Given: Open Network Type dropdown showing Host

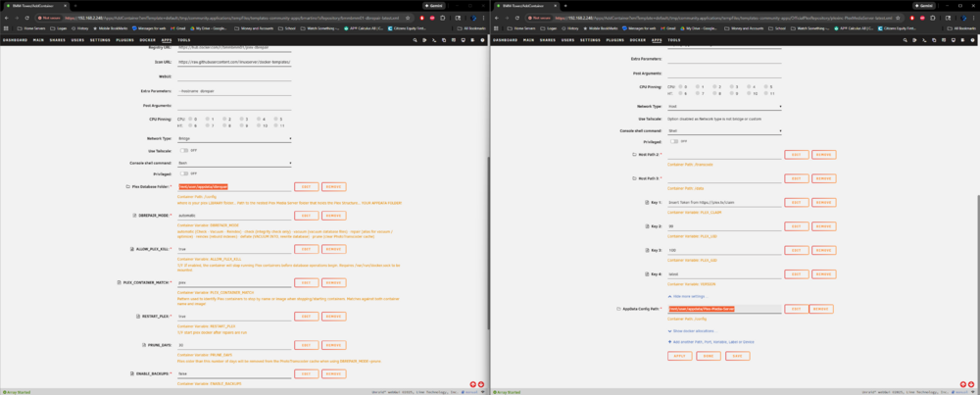Looking at the screenshot, I should tap(724, 107).
